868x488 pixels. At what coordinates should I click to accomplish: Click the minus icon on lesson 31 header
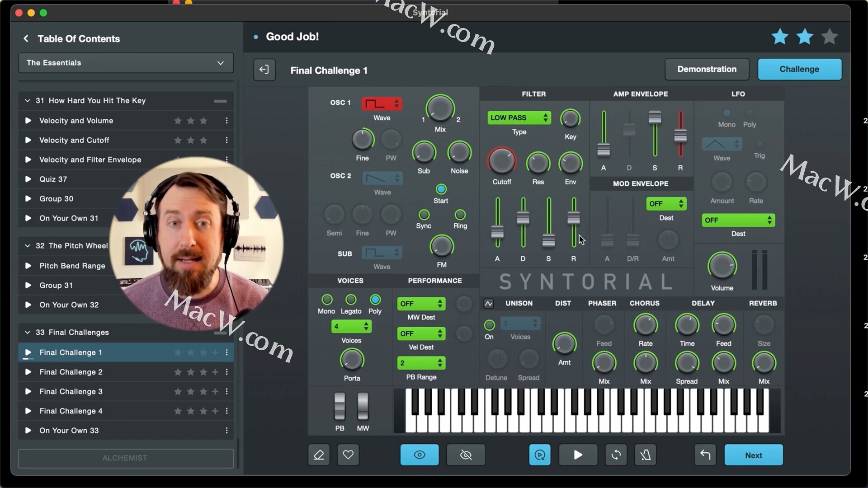click(220, 101)
